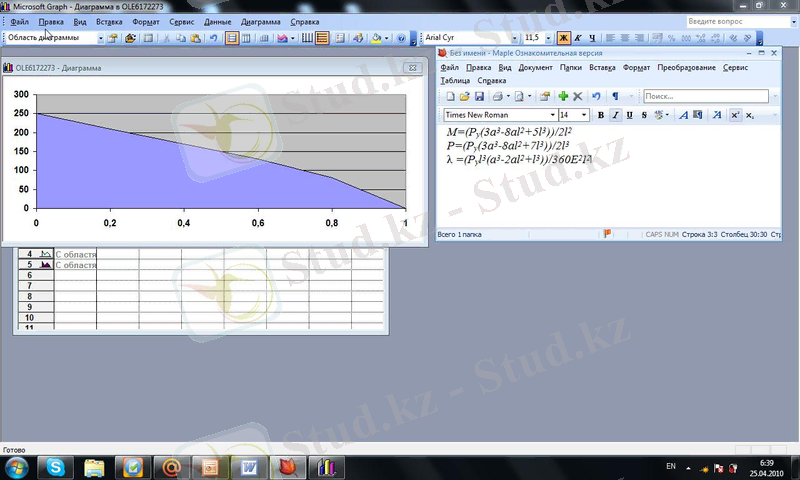Toggle superscript x² button in Maple
The image size is (800, 480).
(735, 115)
